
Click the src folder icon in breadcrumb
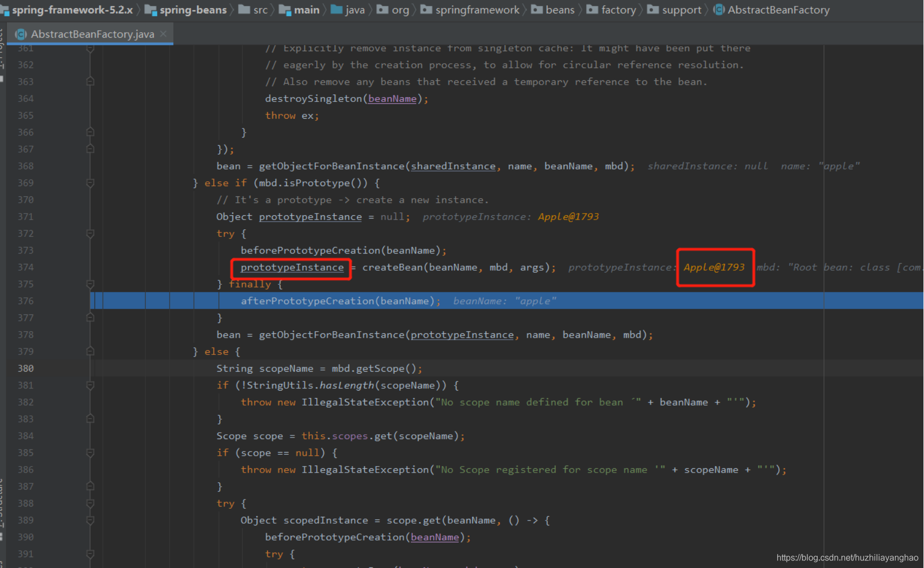pos(244,10)
